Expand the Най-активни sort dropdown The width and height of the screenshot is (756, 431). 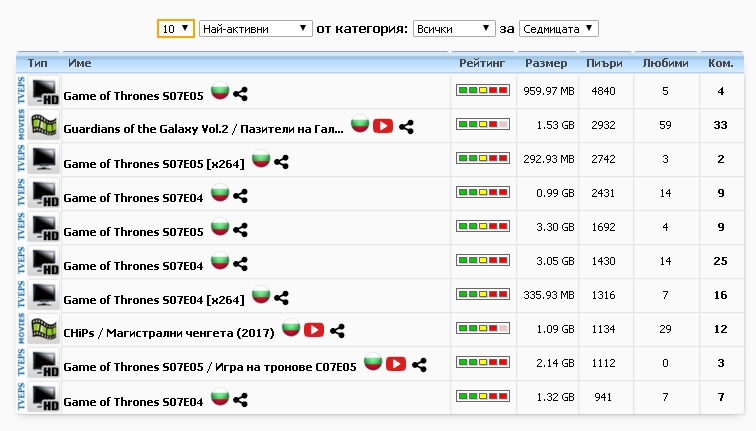click(x=256, y=29)
